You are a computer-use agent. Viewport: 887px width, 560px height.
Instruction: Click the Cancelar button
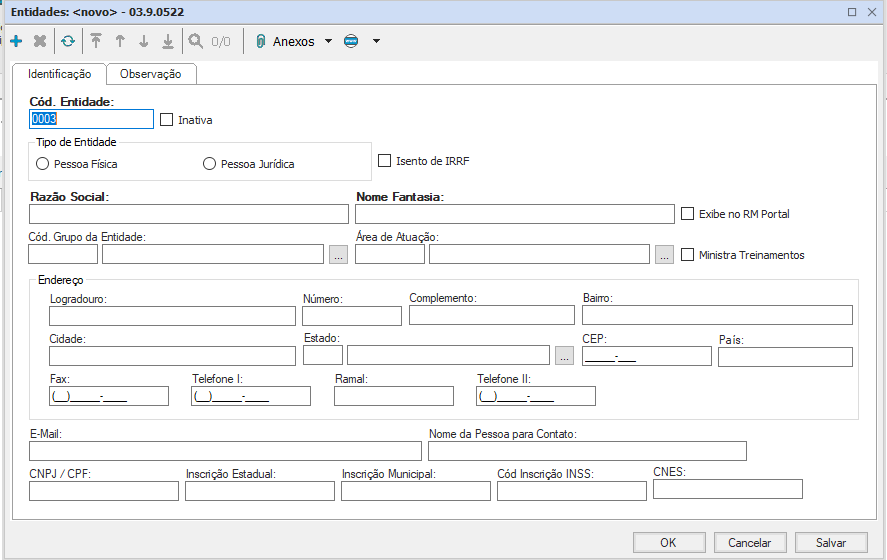pos(749,542)
